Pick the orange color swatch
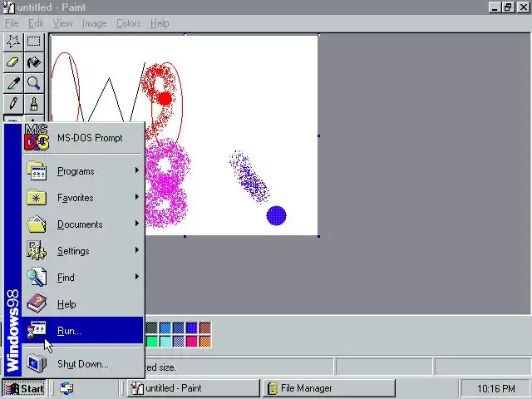The image size is (532, 399). tap(205, 342)
